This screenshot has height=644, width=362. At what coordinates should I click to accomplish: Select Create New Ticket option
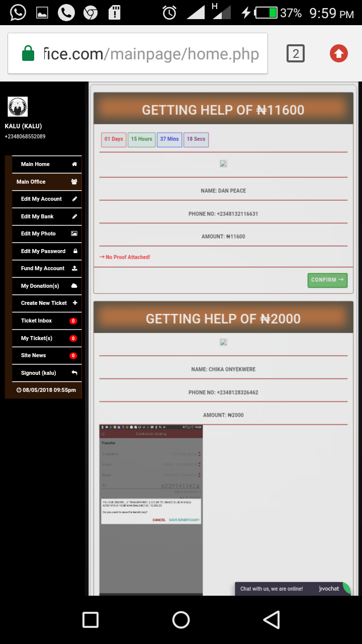click(x=47, y=303)
